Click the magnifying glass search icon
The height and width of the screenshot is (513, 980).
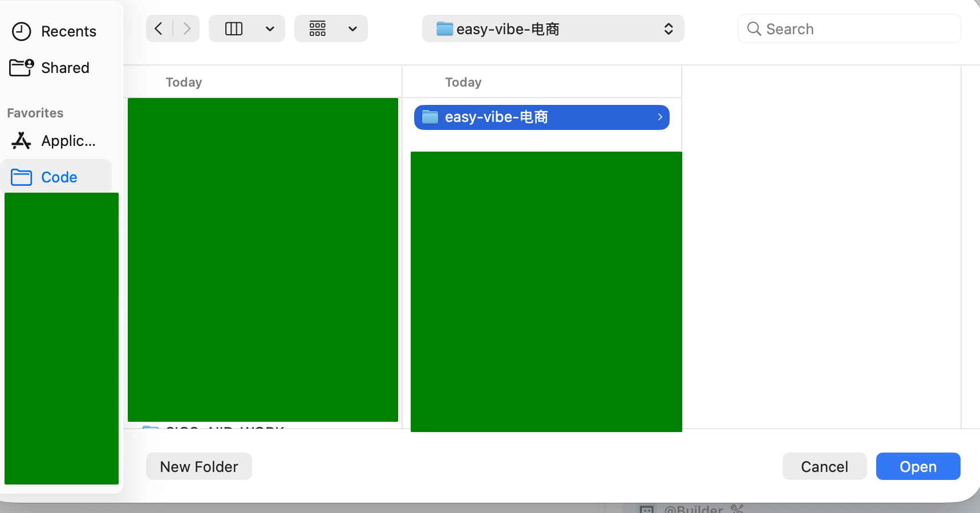tap(754, 29)
